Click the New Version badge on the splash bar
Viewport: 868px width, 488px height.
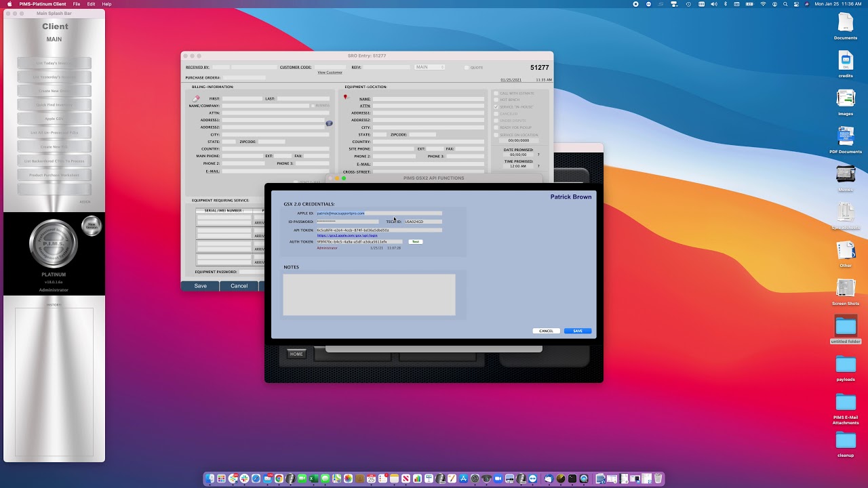(92, 226)
